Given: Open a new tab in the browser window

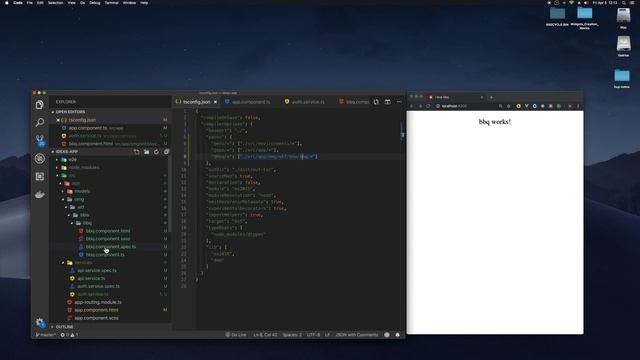Looking at the screenshot, I should [x=491, y=98].
